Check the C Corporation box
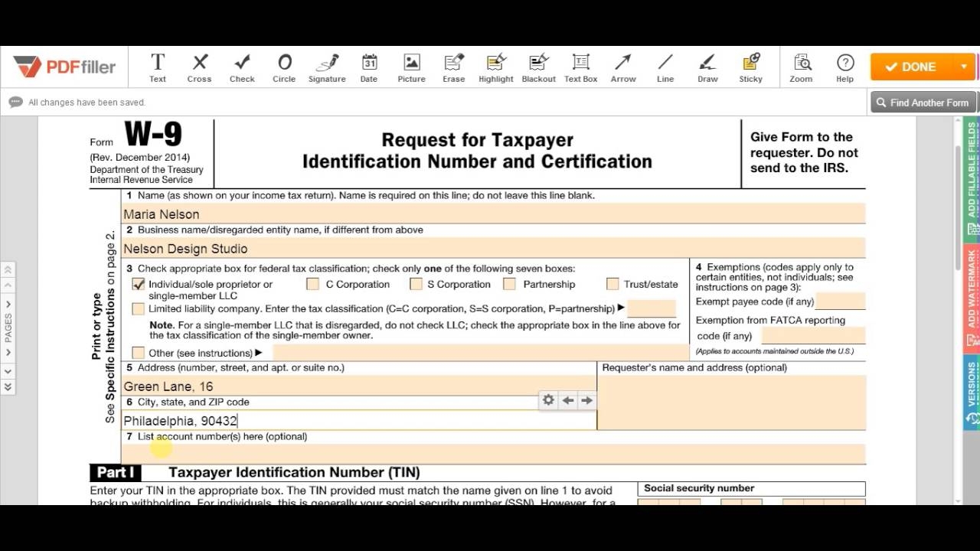 tap(312, 285)
